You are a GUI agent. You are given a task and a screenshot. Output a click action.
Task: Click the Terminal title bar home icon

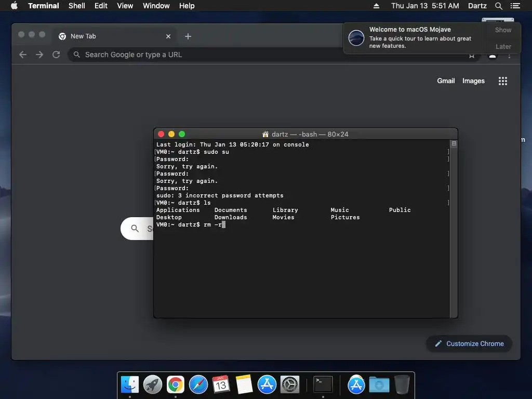(x=265, y=135)
